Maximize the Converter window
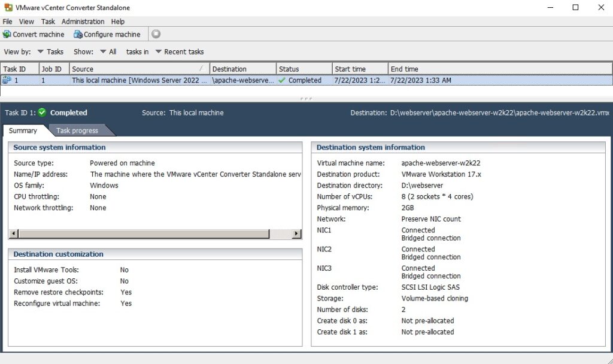Image resolution: width=613 pixels, height=364 pixels. [575, 7]
